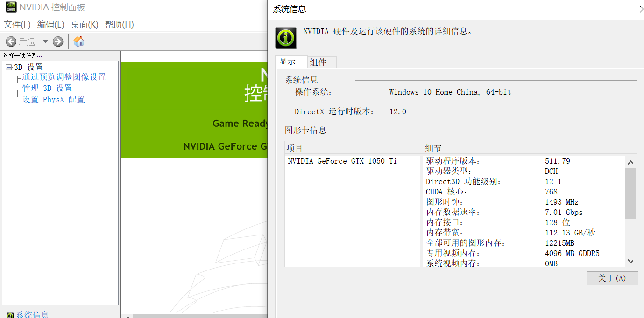Open the 后退 history dropdown arrow
Screen dimensions: 644x318
[45, 41]
